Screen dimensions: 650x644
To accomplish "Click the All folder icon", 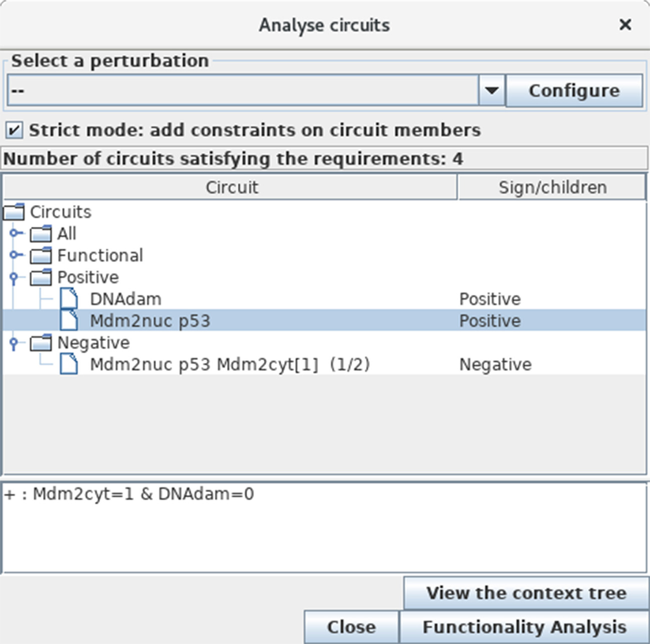I will click(41, 233).
